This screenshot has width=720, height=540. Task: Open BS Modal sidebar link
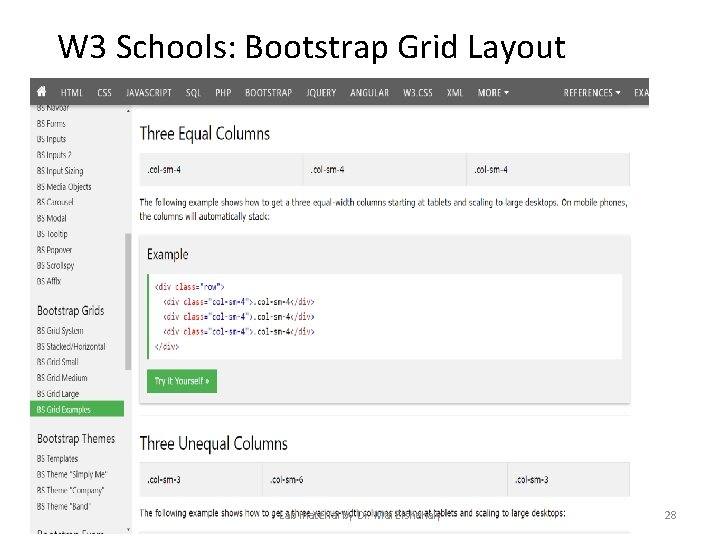point(51,218)
